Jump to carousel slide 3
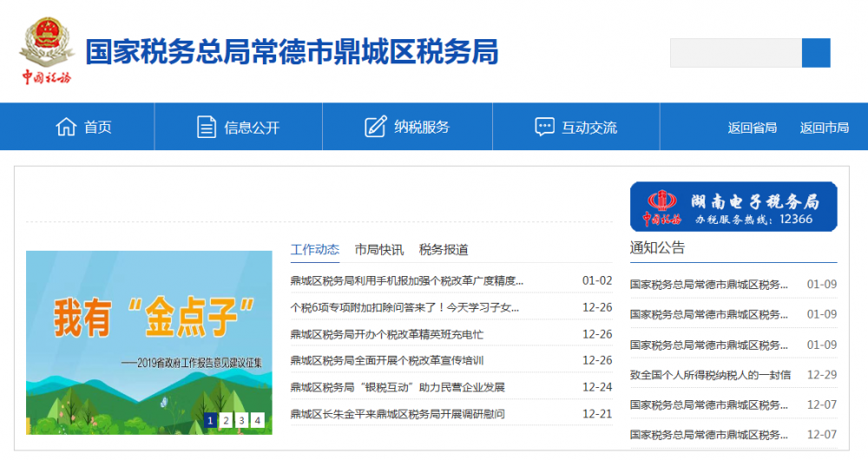This screenshot has width=868, height=460. click(241, 421)
